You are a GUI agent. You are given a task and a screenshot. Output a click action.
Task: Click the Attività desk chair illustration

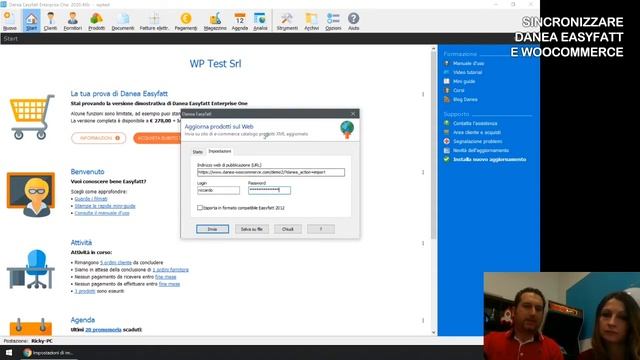pyautogui.click(x=31, y=269)
